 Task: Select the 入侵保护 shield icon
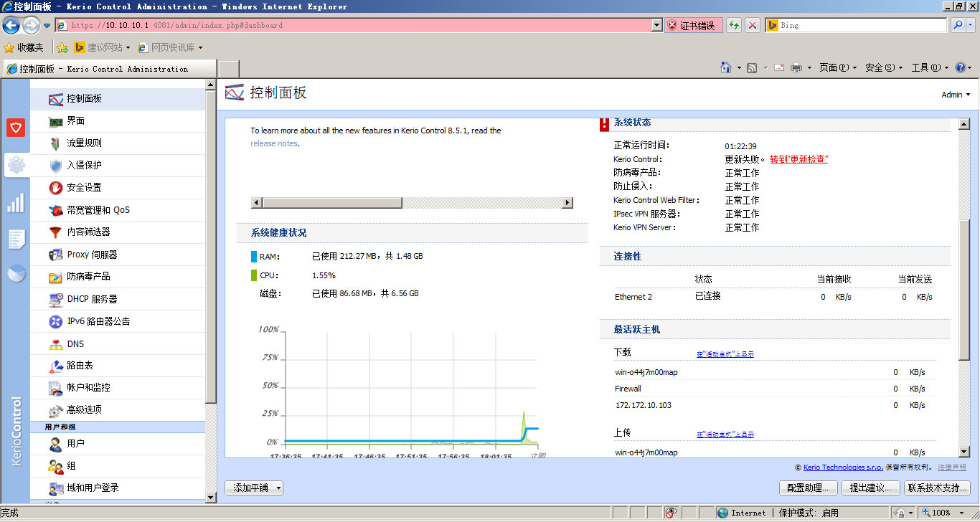coord(56,166)
